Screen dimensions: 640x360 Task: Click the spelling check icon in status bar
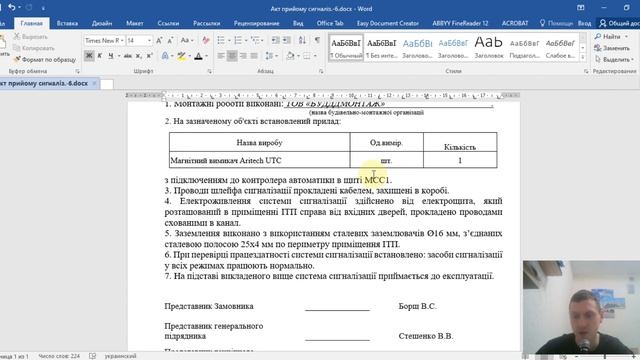coord(93,356)
